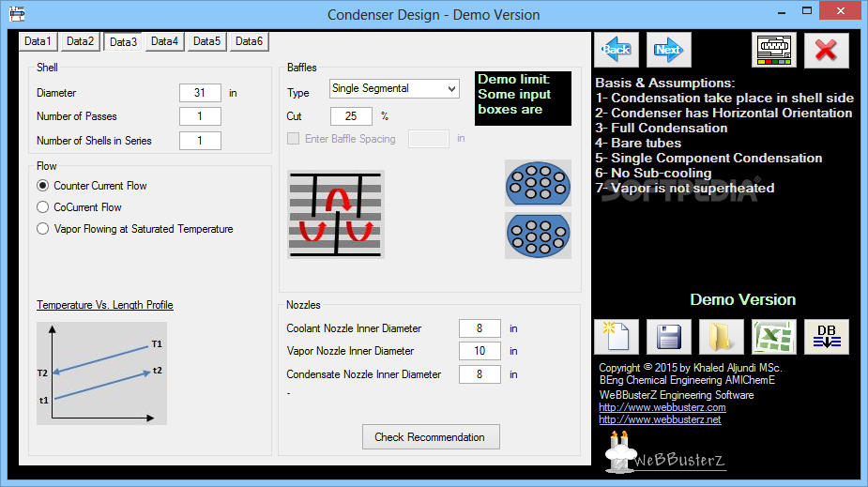This screenshot has height=487, width=868.
Task: Open the Data4 tab
Action: point(164,41)
